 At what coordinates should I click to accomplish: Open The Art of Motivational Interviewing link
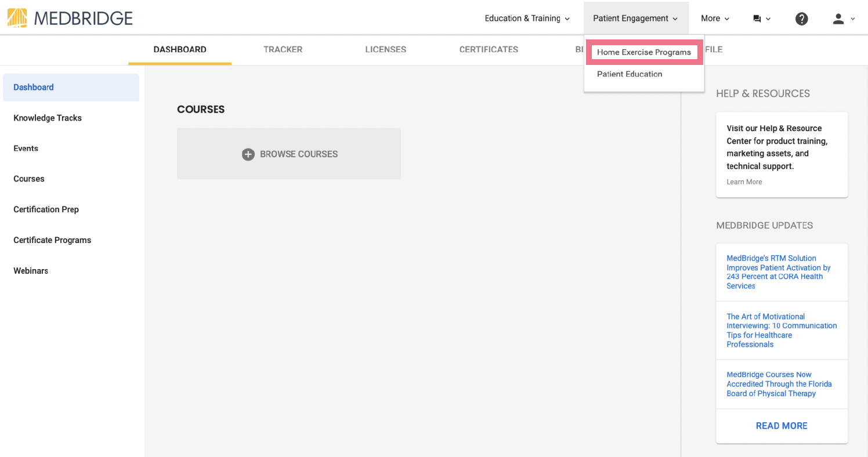[782, 331]
